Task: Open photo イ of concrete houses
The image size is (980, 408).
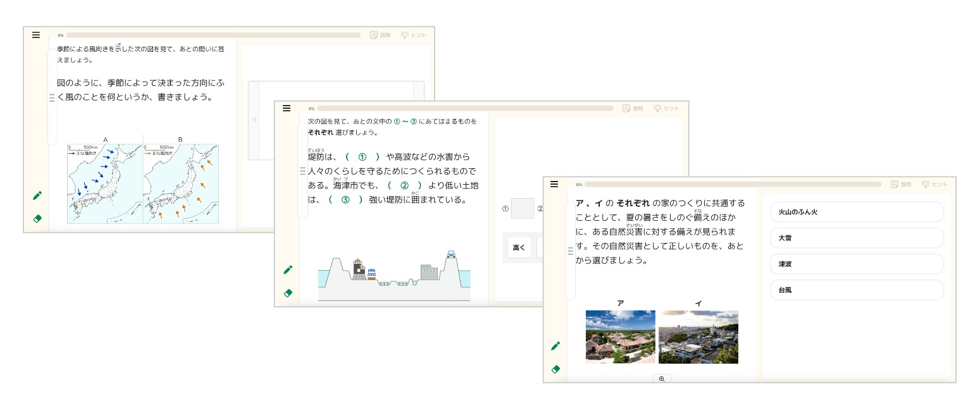Action: (698, 337)
